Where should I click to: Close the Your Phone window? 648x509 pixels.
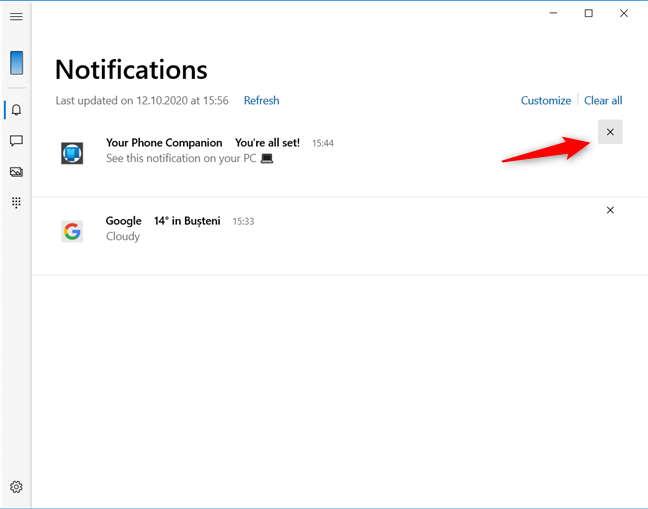click(624, 13)
